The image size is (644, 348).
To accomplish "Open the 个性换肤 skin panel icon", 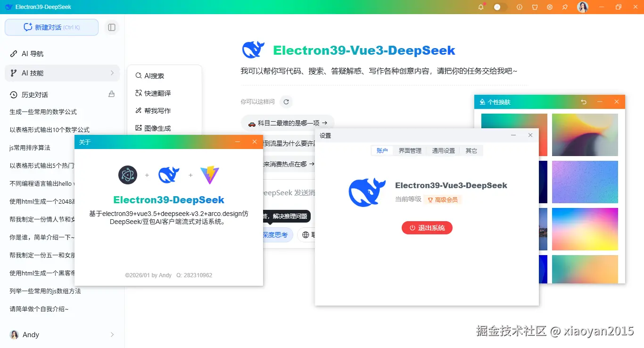I will click(x=482, y=101).
